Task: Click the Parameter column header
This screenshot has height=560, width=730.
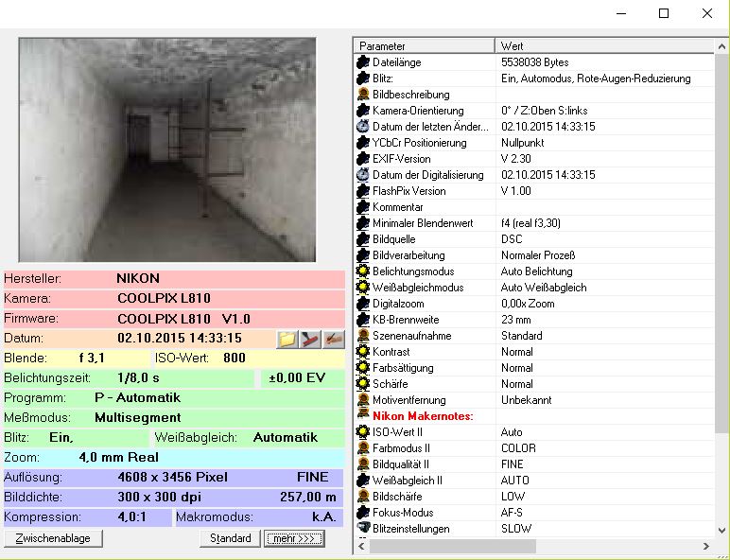Action: 425,46
